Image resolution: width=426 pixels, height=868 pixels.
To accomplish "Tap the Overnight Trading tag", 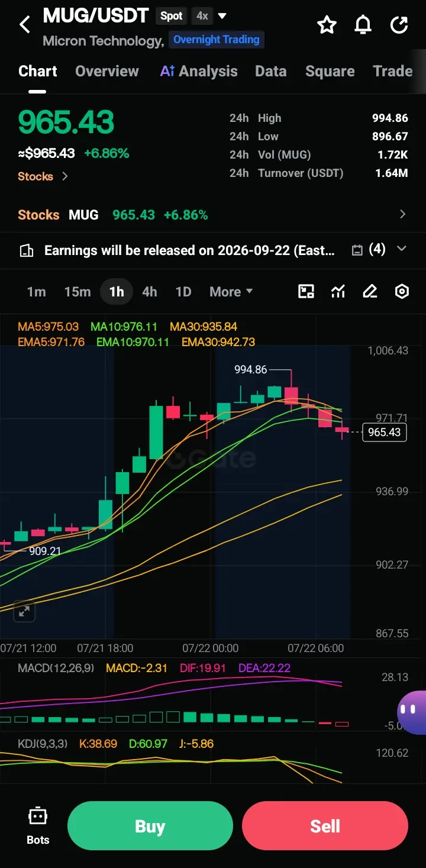I will coord(216,40).
